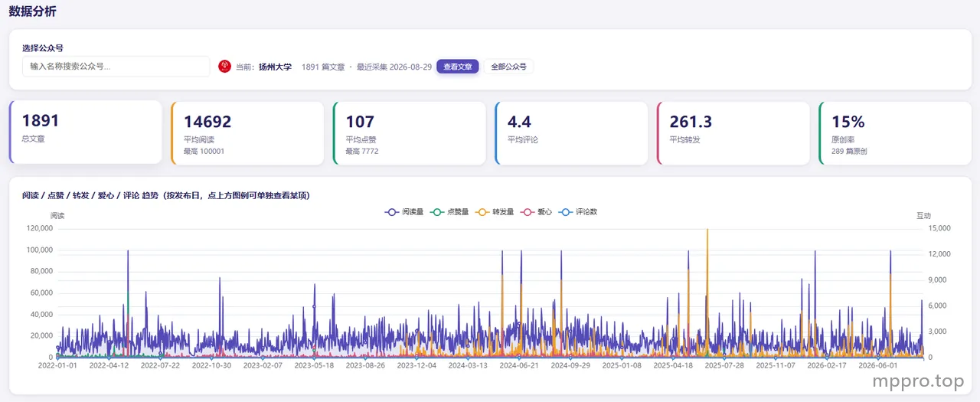Click the 最高 7772 text

[362, 152]
